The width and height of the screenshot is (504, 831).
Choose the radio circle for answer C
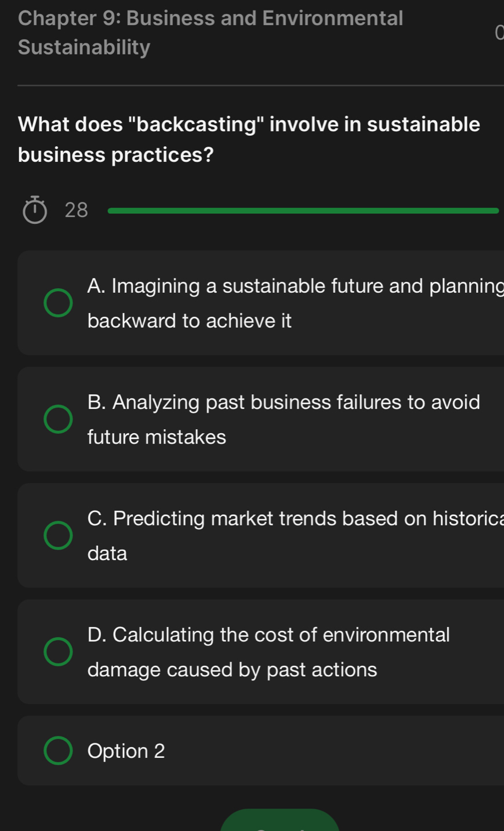pos(59,535)
